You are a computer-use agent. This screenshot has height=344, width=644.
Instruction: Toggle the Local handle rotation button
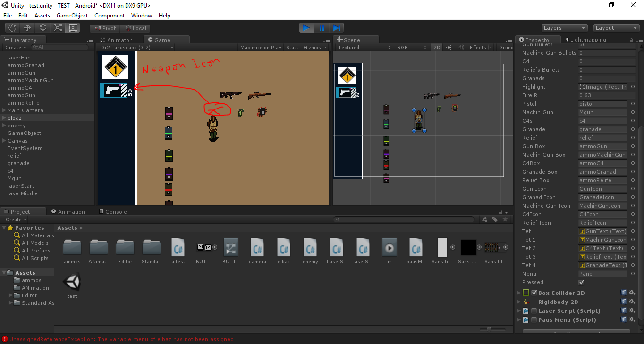135,28
